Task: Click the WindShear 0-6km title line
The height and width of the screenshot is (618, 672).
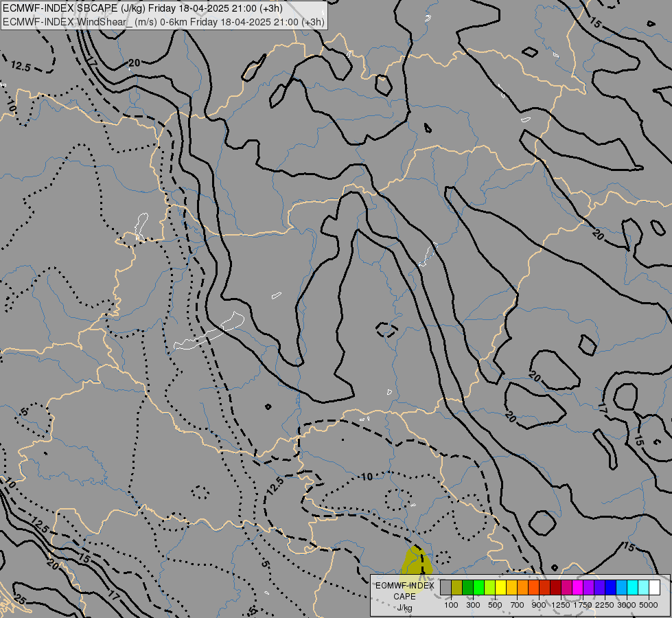Action: [164, 22]
